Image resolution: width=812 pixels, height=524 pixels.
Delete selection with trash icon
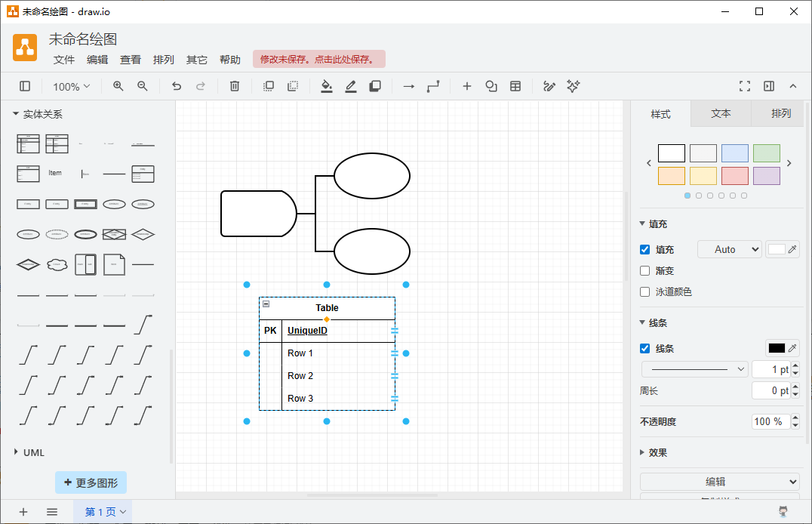[235, 86]
